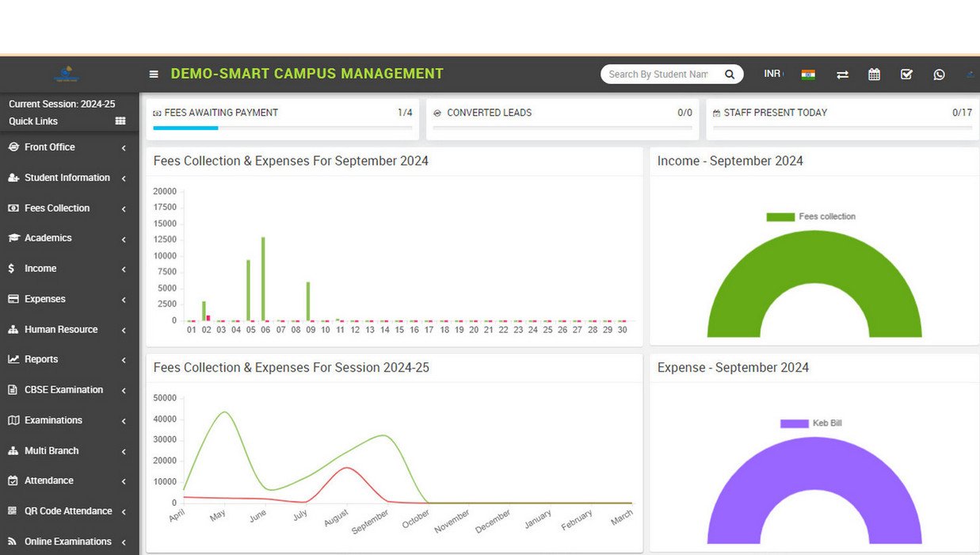Open the Fees Collection menu item

(x=57, y=209)
